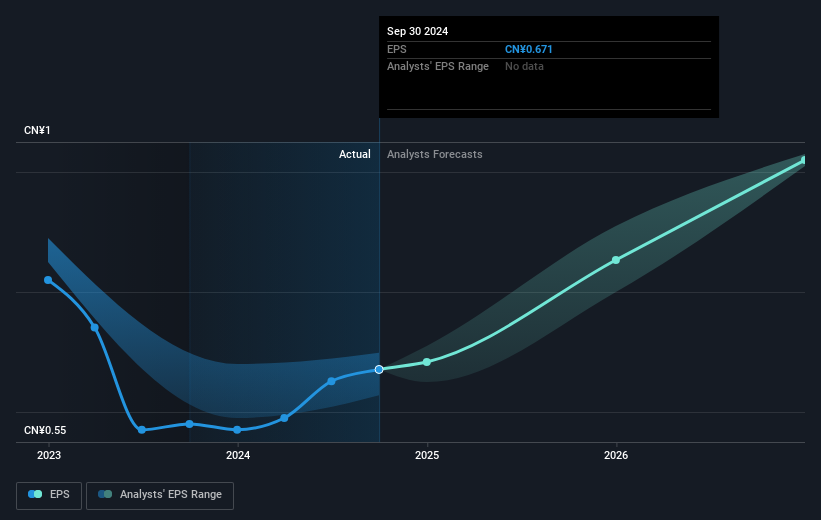Viewport: 821px width, 520px height.
Task: Click the Analysts Forecasts section label
Action: (x=435, y=154)
